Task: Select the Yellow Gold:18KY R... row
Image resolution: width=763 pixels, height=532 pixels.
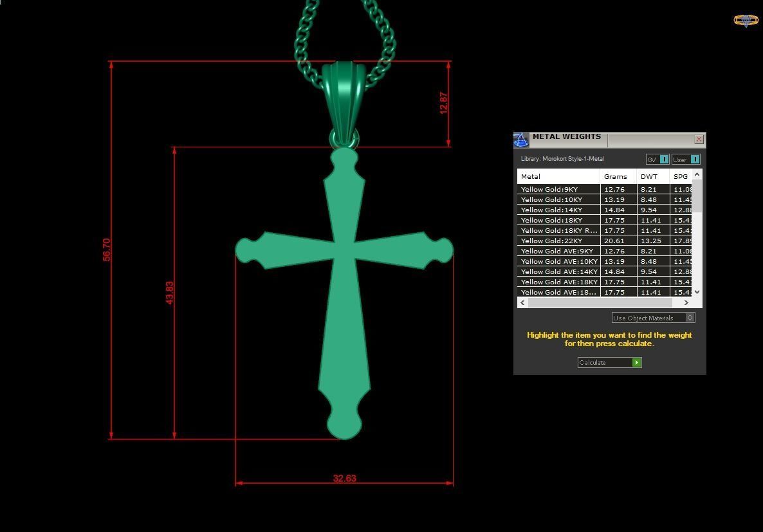Action: point(604,230)
